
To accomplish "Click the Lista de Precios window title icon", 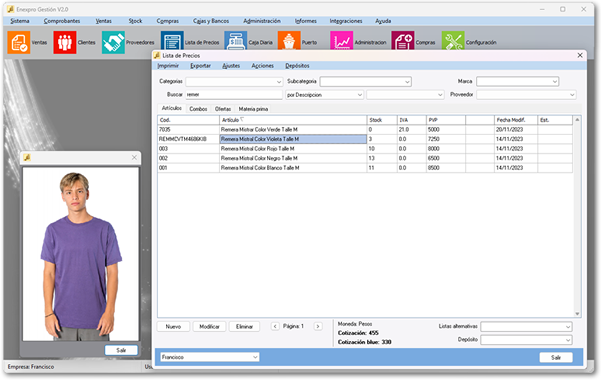I will [157, 56].
